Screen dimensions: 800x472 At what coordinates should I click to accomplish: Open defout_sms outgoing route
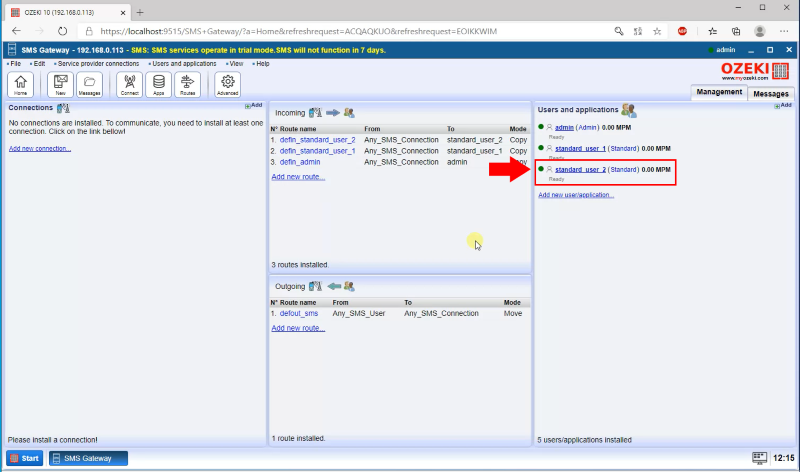[x=299, y=313]
